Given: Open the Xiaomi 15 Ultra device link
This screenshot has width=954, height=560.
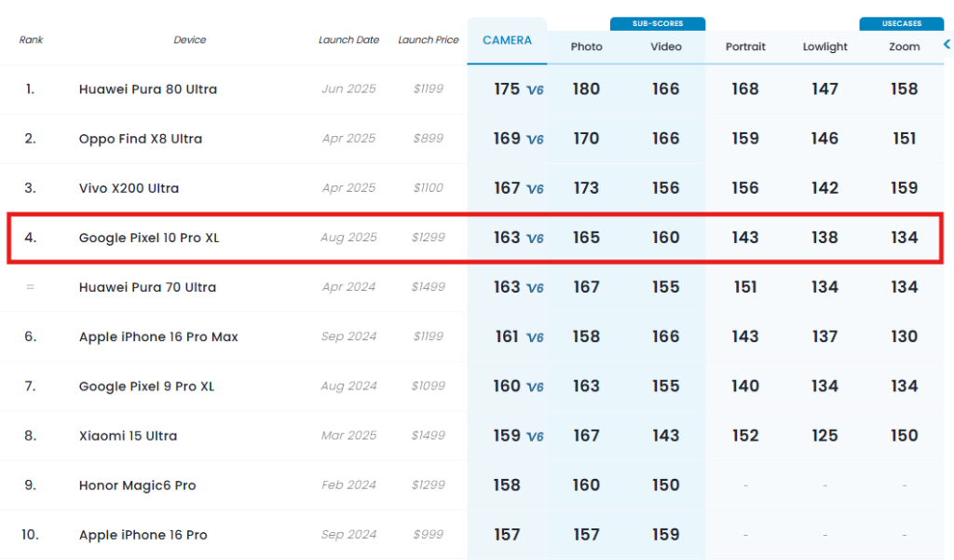Looking at the screenshot, I should (128, 436).
